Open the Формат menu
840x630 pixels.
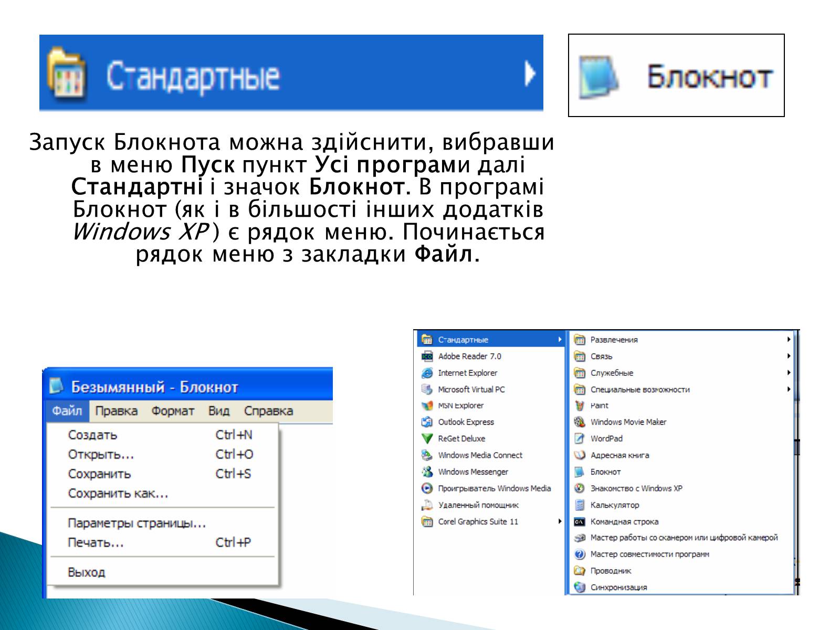pyautogui.click(x=173, y=411)
